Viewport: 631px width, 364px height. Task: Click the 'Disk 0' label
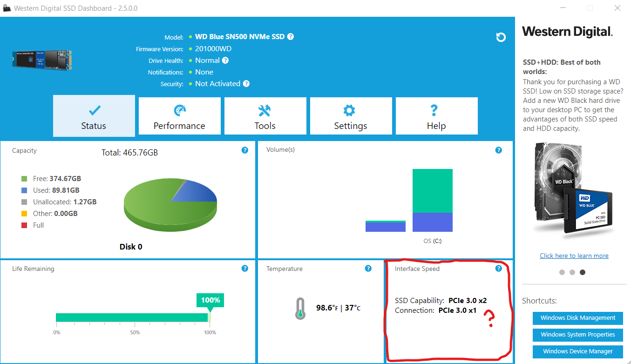coord(131,247)
